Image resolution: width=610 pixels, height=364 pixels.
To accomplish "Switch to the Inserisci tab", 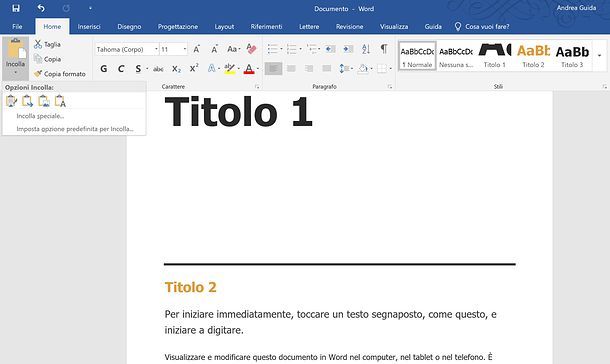I will point(89,26).
